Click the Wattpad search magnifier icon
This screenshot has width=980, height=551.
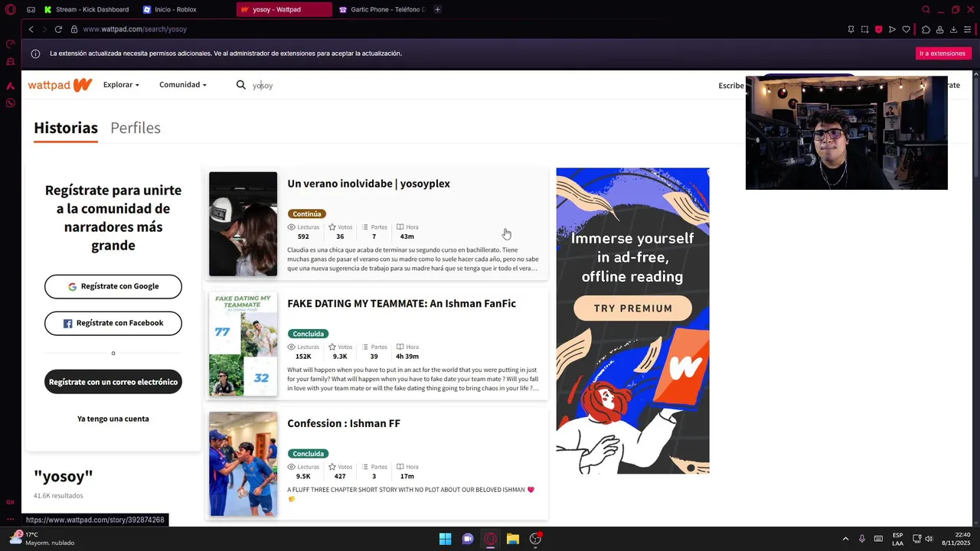(241, 85)
